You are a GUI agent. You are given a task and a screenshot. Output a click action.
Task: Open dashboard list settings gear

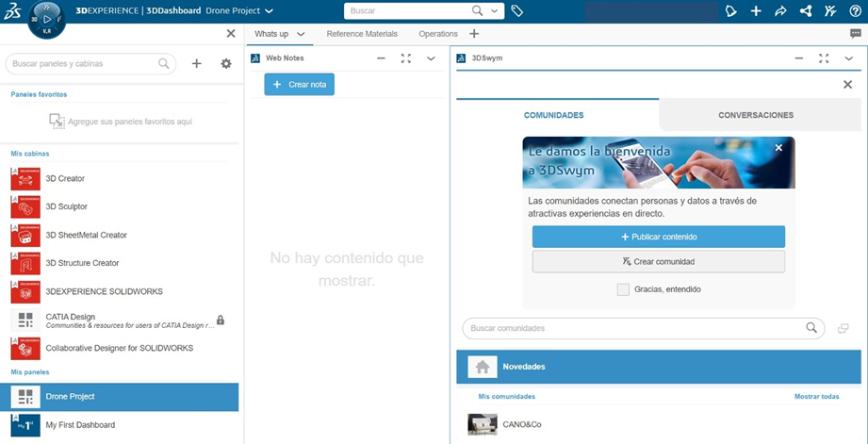(226, 64)
